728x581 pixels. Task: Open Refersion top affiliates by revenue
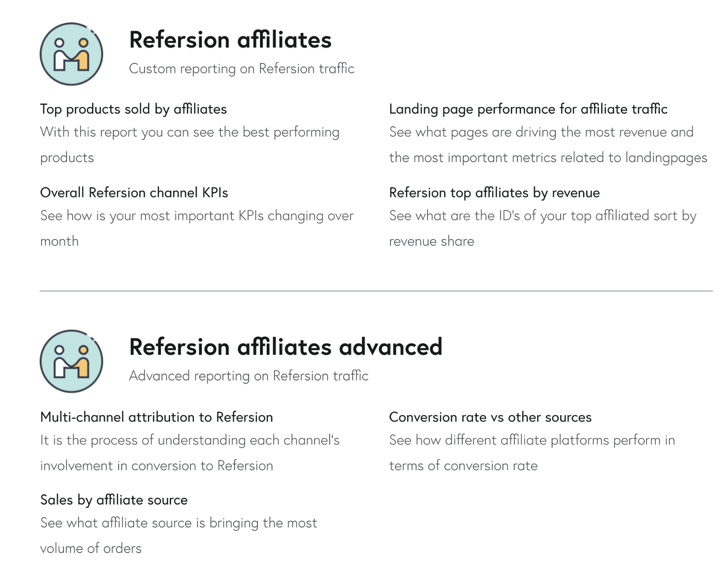[495, 193]
